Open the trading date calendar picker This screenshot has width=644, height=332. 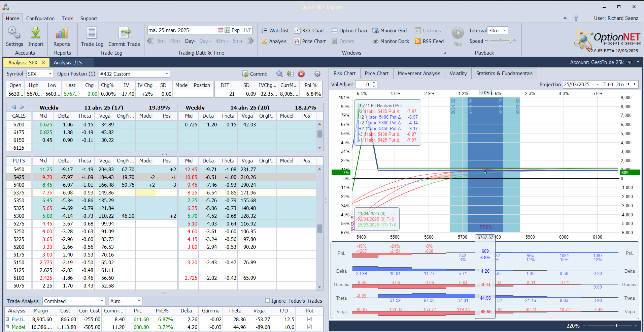click(220, 30)
